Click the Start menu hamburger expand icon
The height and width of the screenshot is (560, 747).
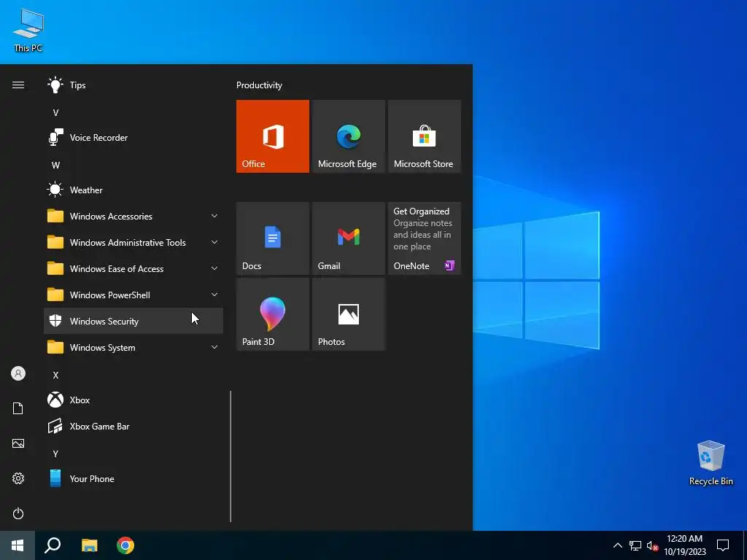[18, 85]
